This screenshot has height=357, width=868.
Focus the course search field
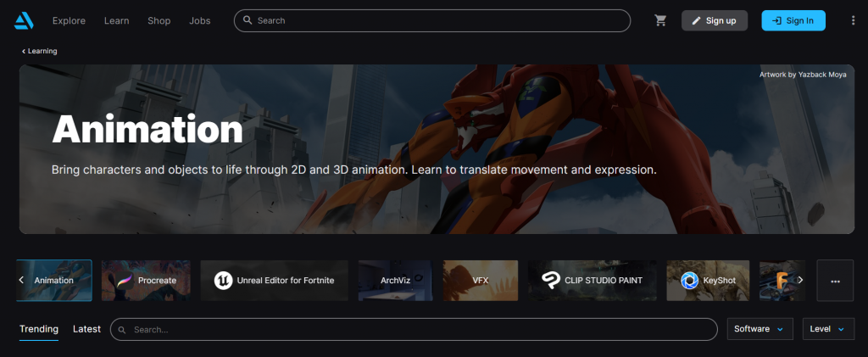(x=414, y=329)
